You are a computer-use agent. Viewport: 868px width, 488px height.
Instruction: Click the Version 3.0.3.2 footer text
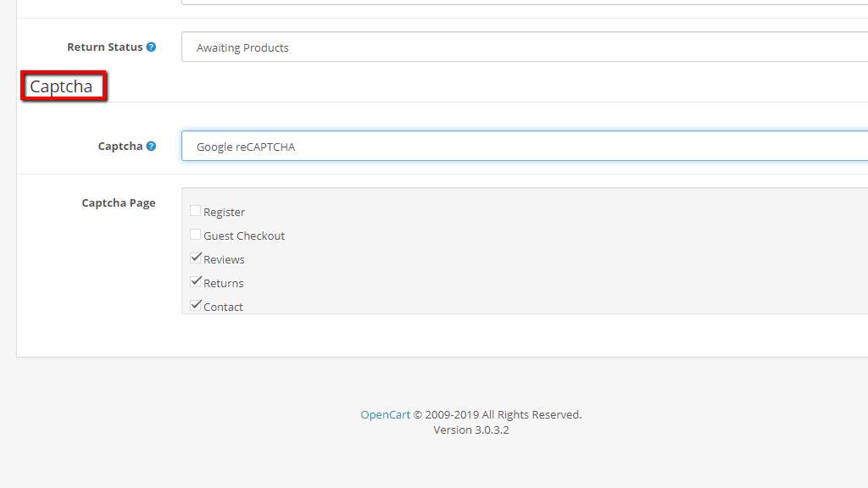[x=470, y=430]
